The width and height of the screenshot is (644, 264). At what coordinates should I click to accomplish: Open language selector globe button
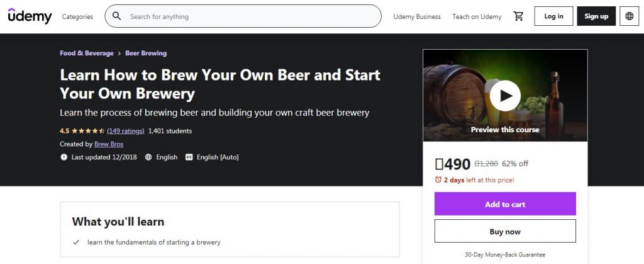click(629, 16)
